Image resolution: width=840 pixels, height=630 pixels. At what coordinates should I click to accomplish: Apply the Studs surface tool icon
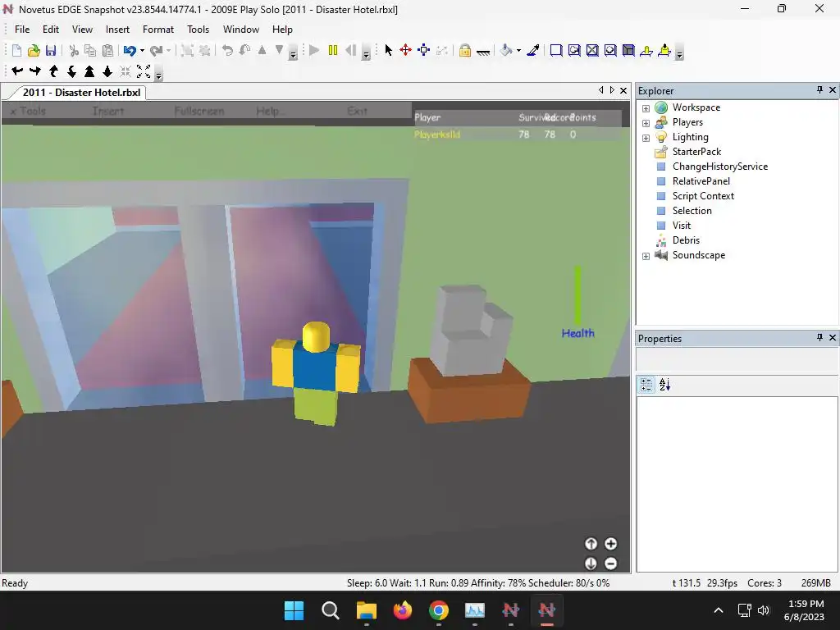tap(610, 50)
